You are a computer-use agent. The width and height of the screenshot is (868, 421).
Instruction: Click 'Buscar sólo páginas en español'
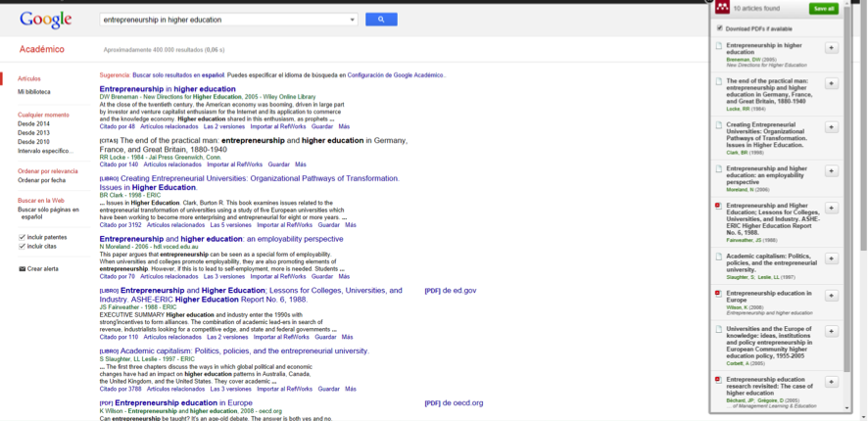48,213
